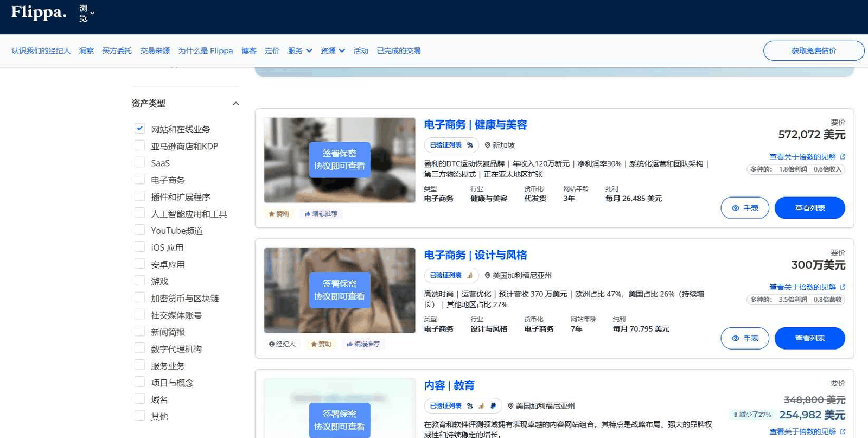Viewport: 868px width, 438px height.
Task: Open 交易来源 nav item
Action: pyautogui.click(x=155, y=50)
